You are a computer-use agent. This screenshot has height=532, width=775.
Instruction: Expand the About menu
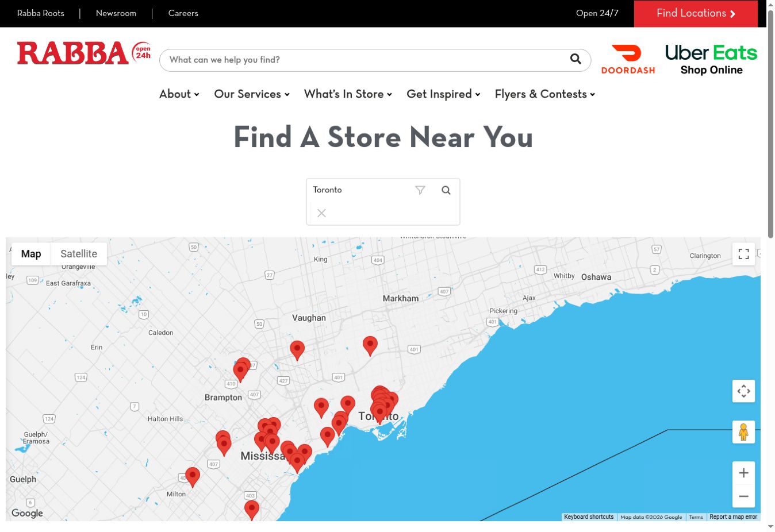pos(179,94)
